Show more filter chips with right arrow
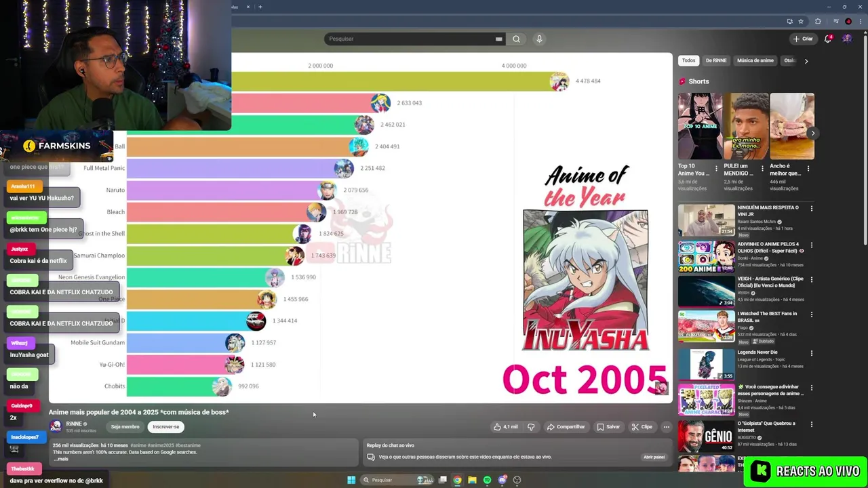The height and width of the screenshot is (488, 868). pos(806,61)
